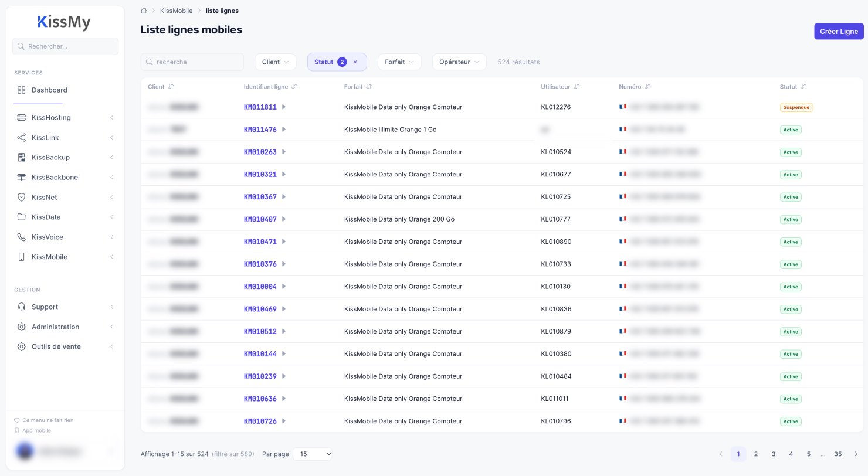Open line KM010263 link
Image resolution: width=868 pixels, height=476 pixels.
tap(260, 152)
